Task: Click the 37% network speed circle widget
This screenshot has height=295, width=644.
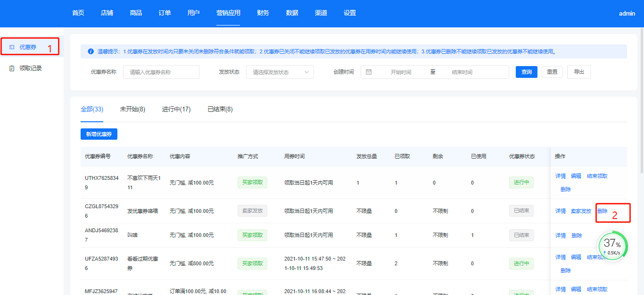Action: coord(612,247)
